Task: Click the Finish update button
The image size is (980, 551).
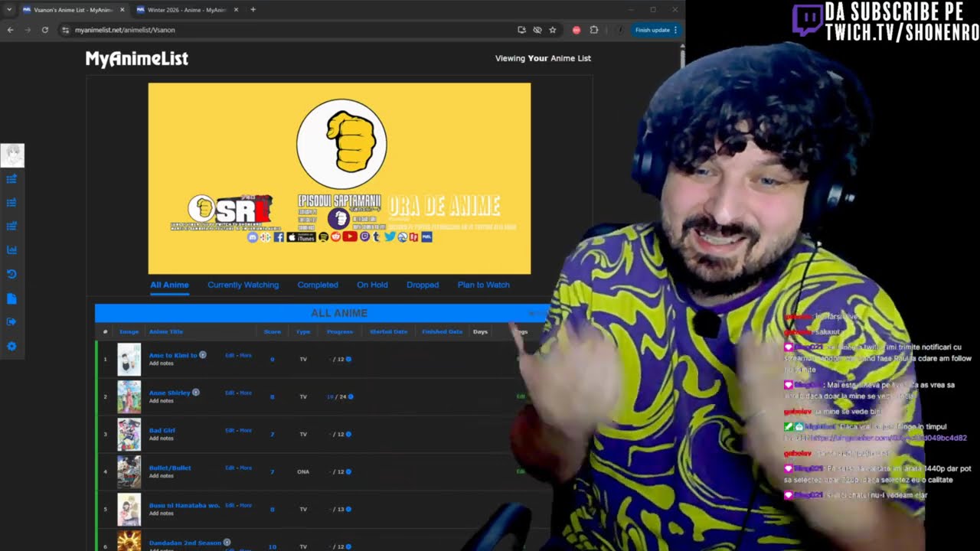Action: [652, 30]
